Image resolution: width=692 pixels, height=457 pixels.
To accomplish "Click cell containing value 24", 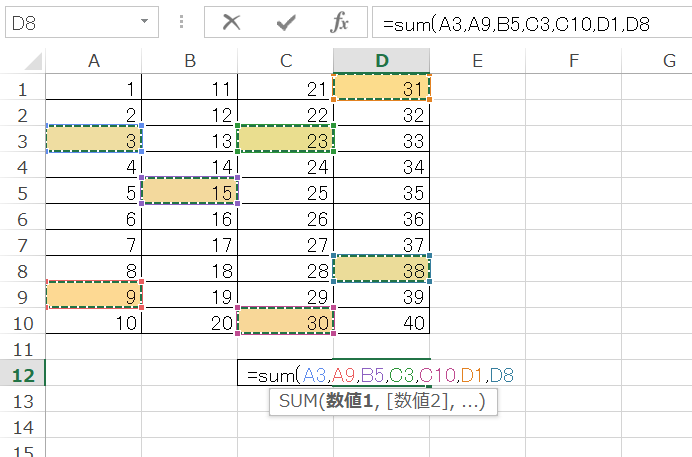I will [x=286, y=165].
